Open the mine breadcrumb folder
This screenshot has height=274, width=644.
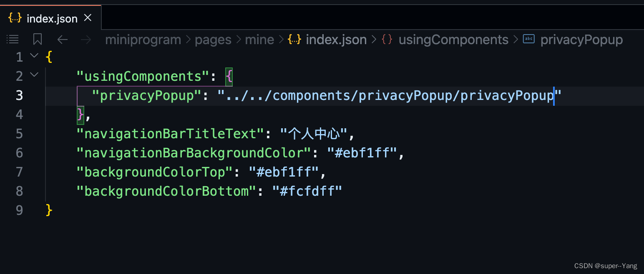coord(259,40)
